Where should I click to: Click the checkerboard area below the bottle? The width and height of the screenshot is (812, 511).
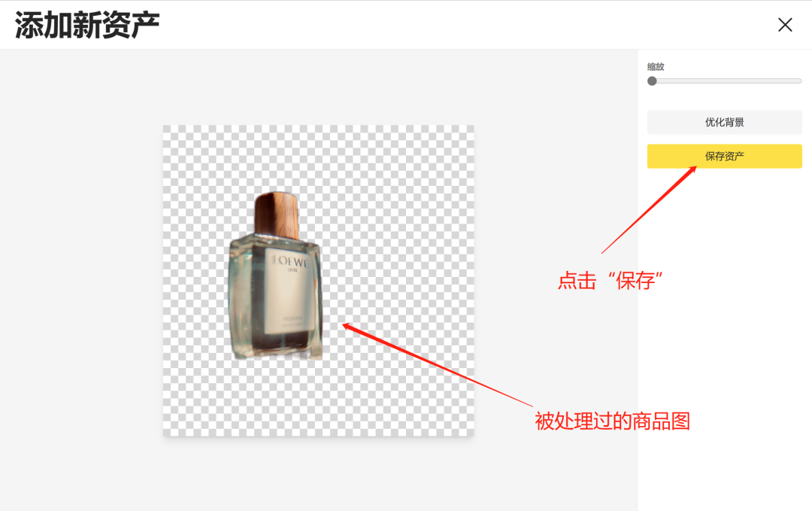click(318, 398)
